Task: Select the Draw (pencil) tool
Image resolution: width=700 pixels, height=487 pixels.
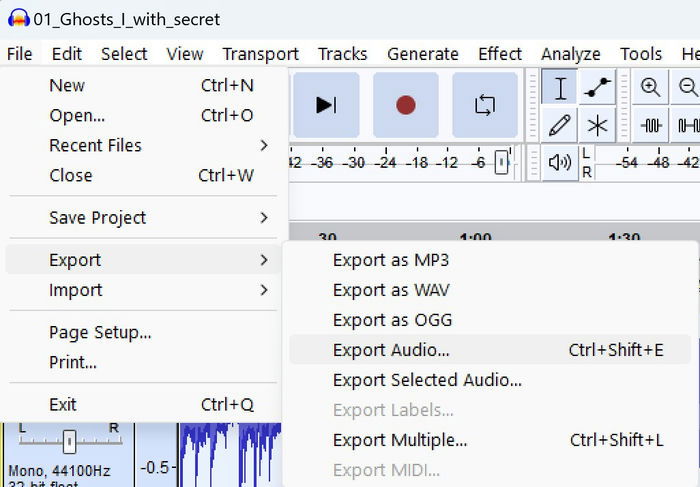Action: [x=560, y=125]
